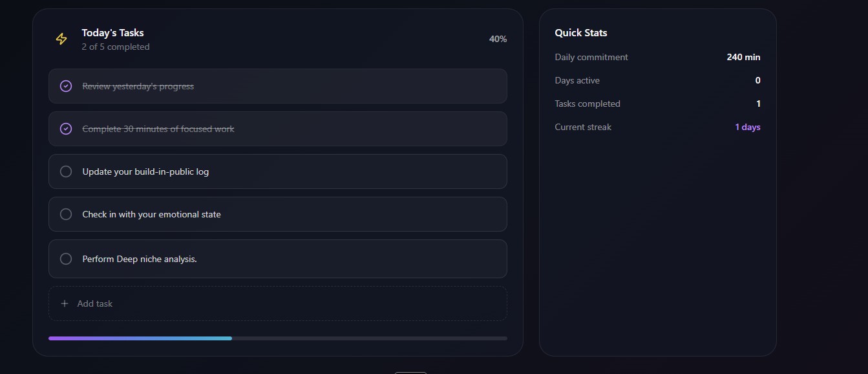This screenshot has height=374, width=868.
Task: Click the yellow lightning bolt icon
Action: (61, 39)
